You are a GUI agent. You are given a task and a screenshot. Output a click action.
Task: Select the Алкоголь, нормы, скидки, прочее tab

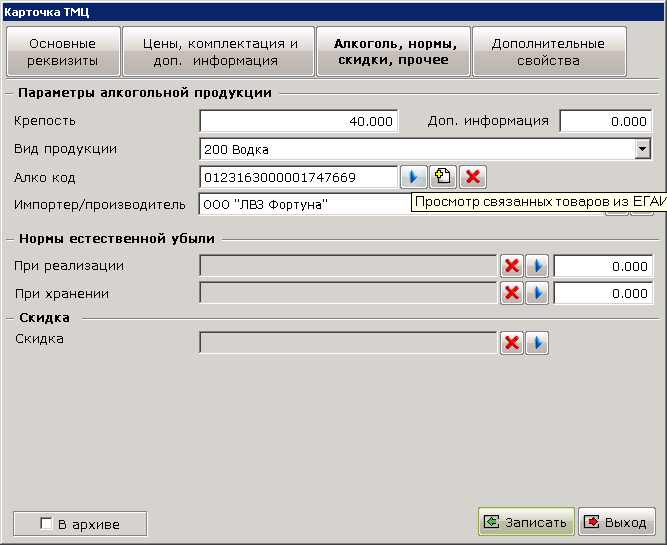click(x=393, y=51)
